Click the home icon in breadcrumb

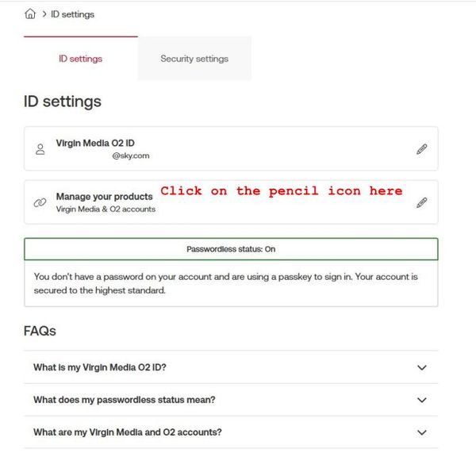tap(30, 13)
